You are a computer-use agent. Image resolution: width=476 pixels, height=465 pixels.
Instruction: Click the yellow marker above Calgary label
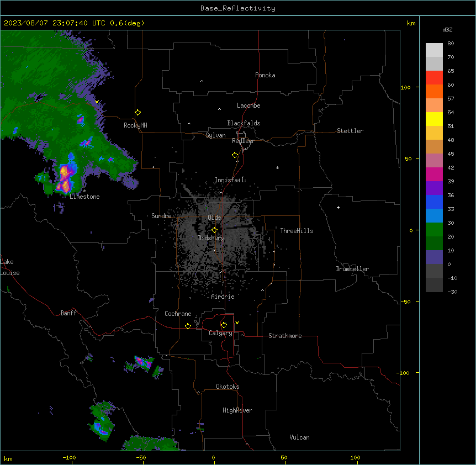coord(224,325)
